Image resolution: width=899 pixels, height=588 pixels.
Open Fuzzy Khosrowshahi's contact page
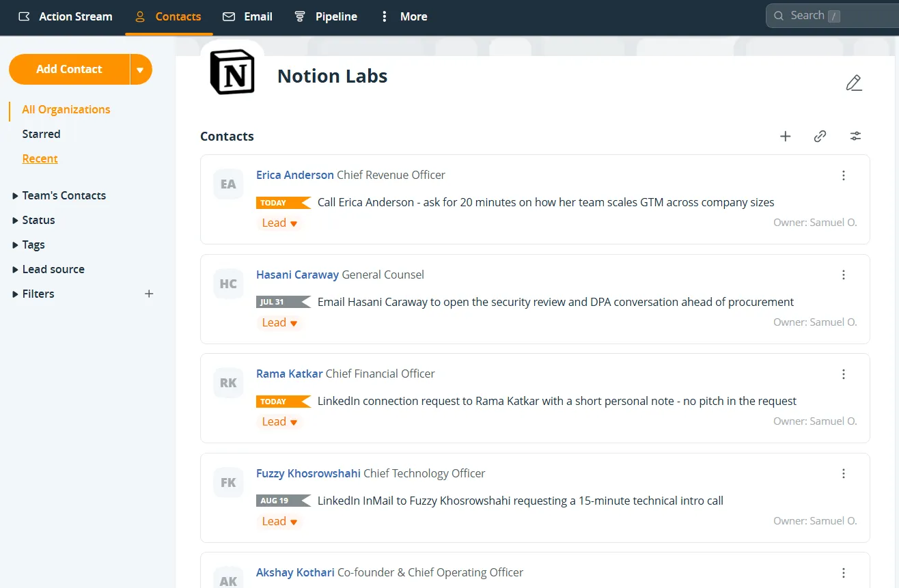point(308,473)
